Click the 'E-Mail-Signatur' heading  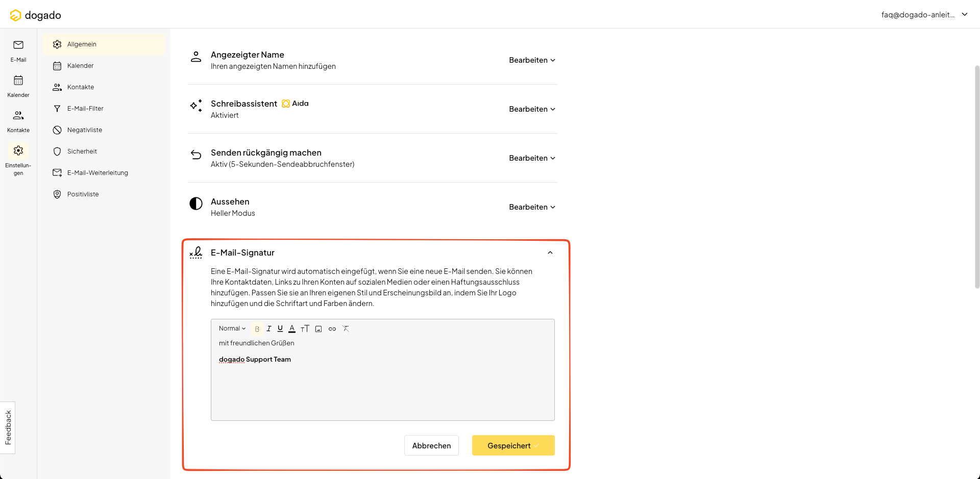(x=242, y=253)
